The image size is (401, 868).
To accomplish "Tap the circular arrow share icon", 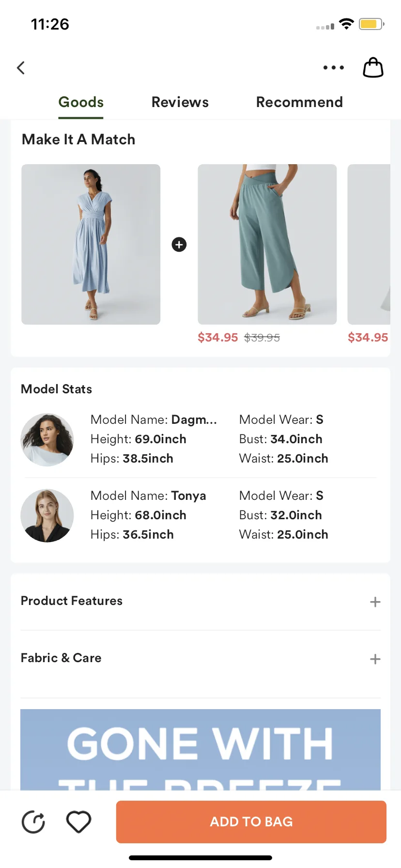I will point(33,821).
